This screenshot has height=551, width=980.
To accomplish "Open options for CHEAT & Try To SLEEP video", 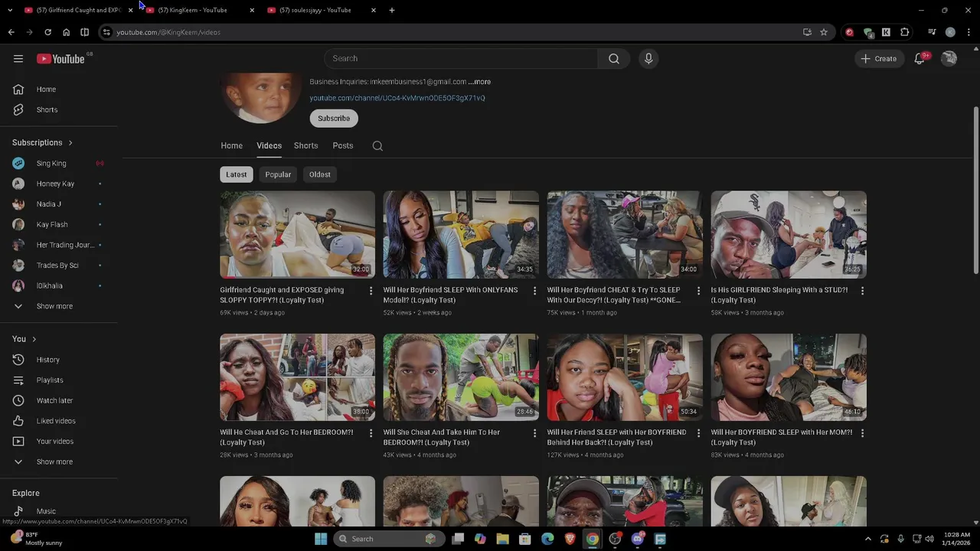I will tap(698, 291).
